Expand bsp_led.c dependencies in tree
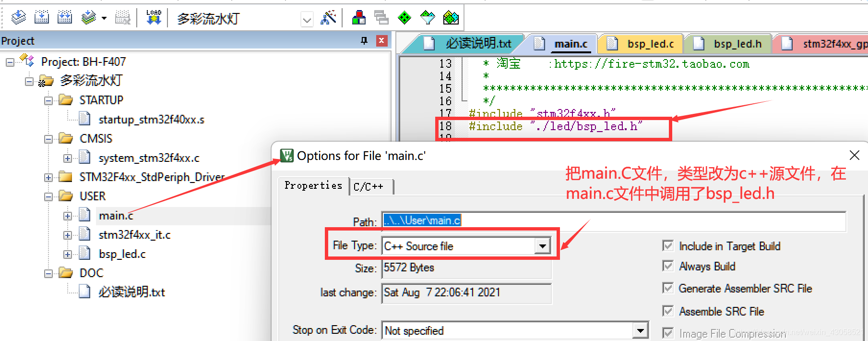Screen dimensions: 868x341 click(x=68, y=254)
